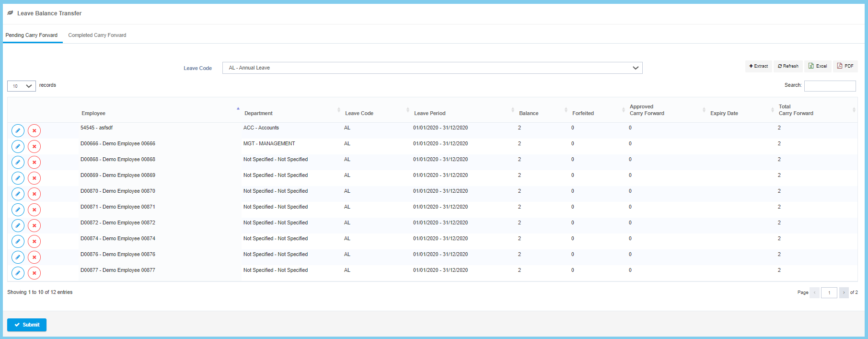Remove the Demo Employee 00870 row
This screenshot has width=868, height=339.
(34, 194)
